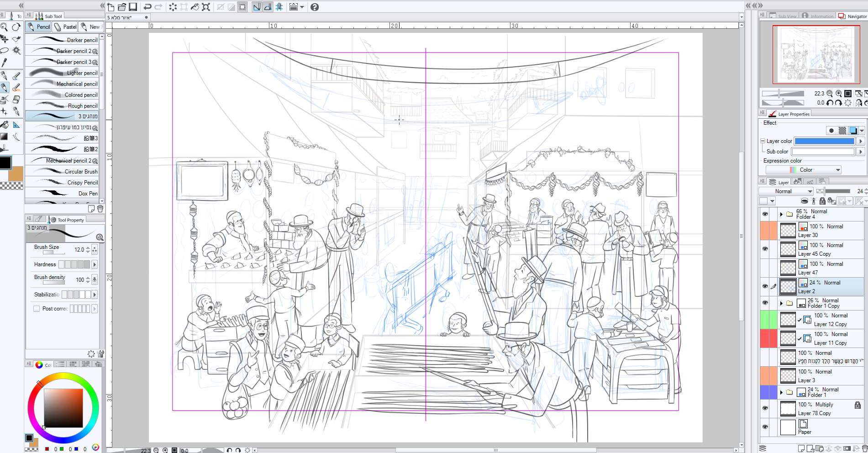
Task: Choose the Mechanical pencil brush
Action: 63,84
